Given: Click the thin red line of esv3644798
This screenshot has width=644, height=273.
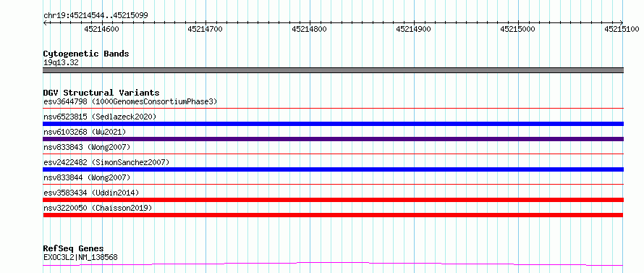Looking at the screenshot, I should pos(333,109).
